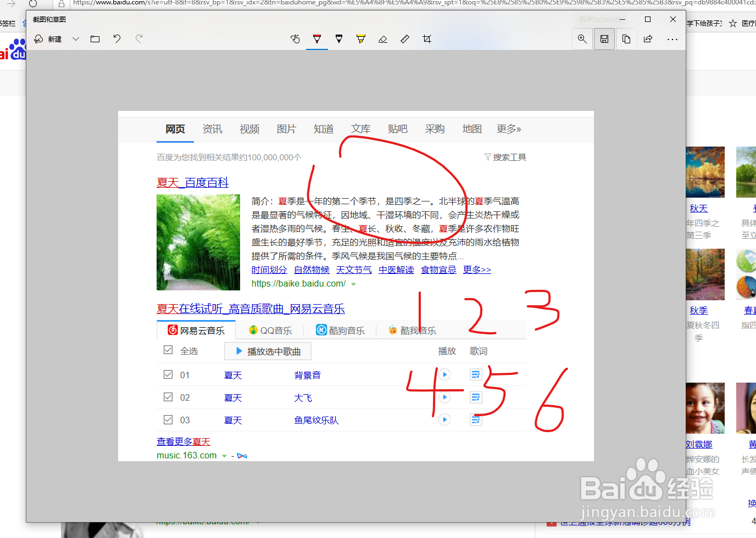Screen dimensions: 756x538
Task: Open the ruler tool
Action: tap(405, 39)
